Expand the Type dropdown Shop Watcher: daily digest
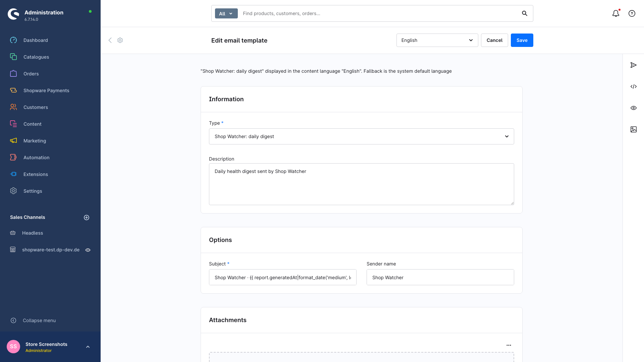The height and width of the screenshot is (362, 644). (361, 136)
